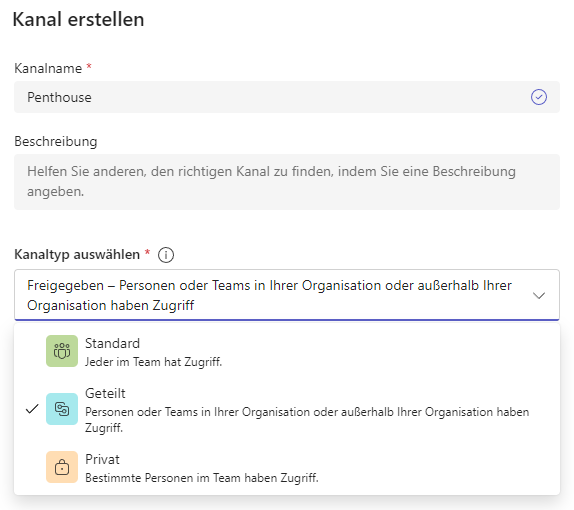Choose the Geteilt channel type option

tap(287, 409)
